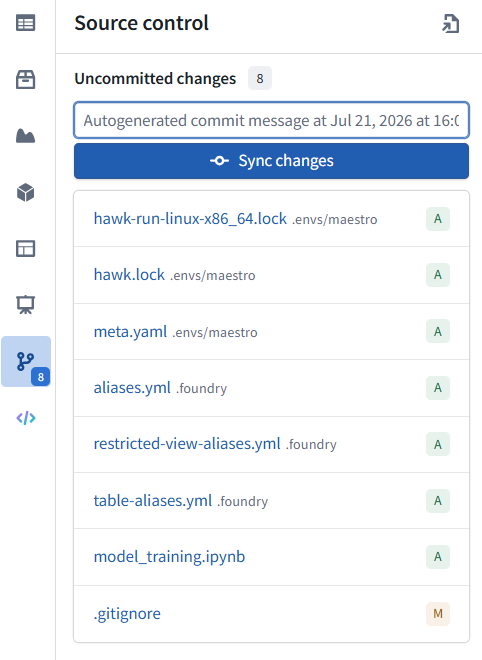
Task: Open the layout panel sidebar icon
Action: (26, 248)
